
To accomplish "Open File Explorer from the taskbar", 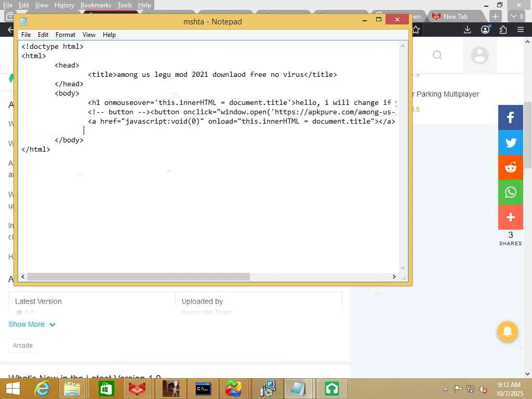I will 72,389.
